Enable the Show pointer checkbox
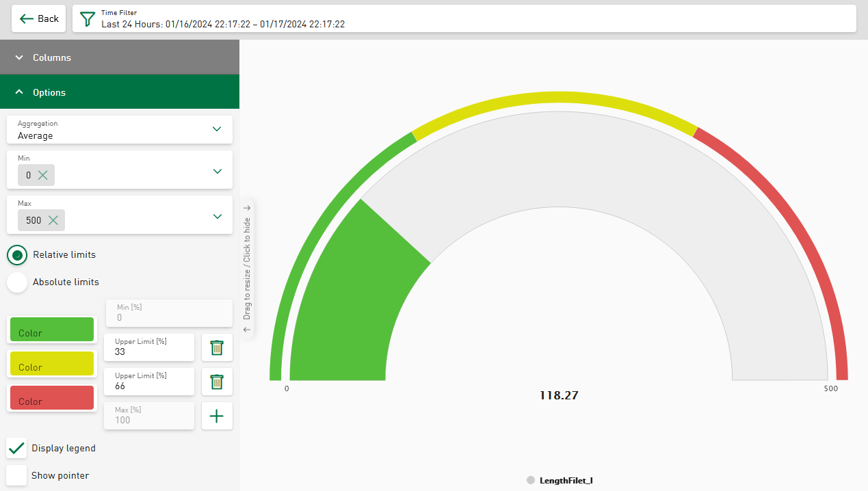This screenshot has width=868, height=491. coord(16,475)
